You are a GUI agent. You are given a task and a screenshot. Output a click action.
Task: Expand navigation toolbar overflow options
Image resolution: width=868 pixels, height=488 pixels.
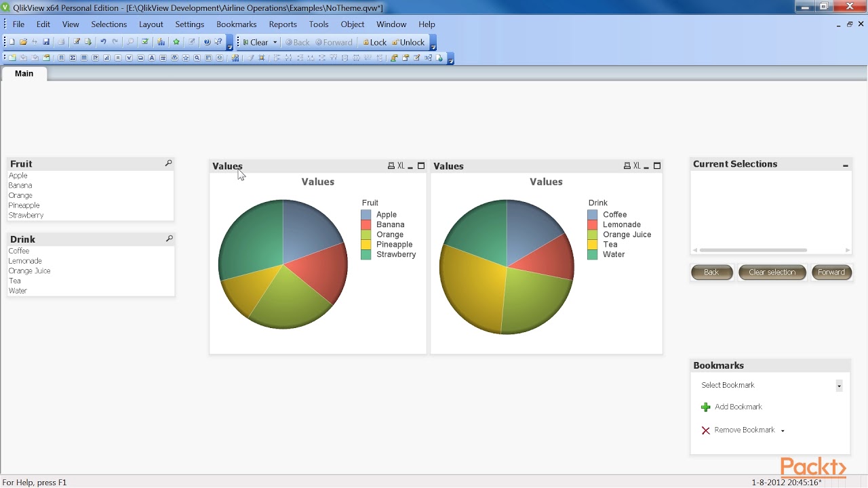(x=433, y=46)
